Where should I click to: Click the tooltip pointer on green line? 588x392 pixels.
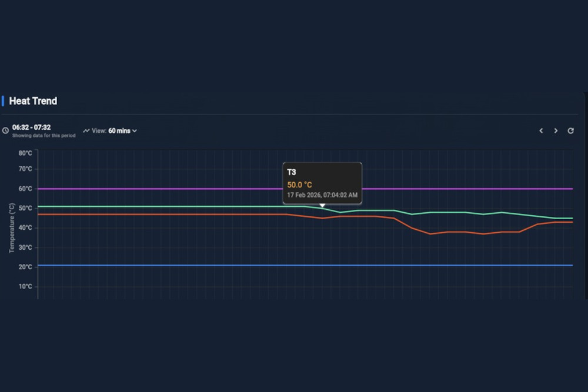pyautogui.click(x=322, y=206)
